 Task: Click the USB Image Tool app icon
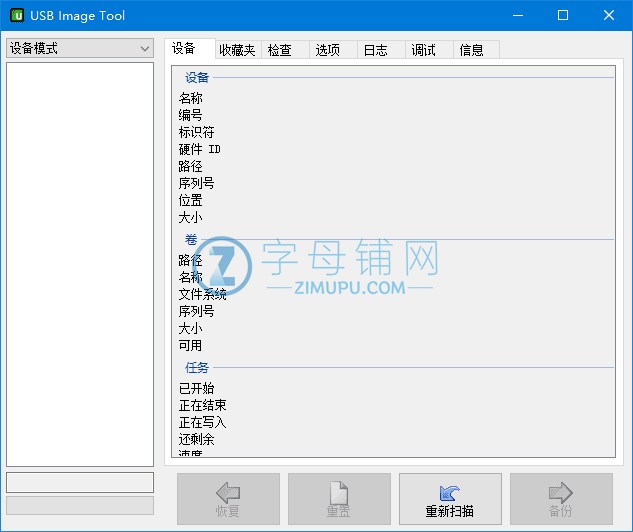pyautogui.click(x=17, y=15)
